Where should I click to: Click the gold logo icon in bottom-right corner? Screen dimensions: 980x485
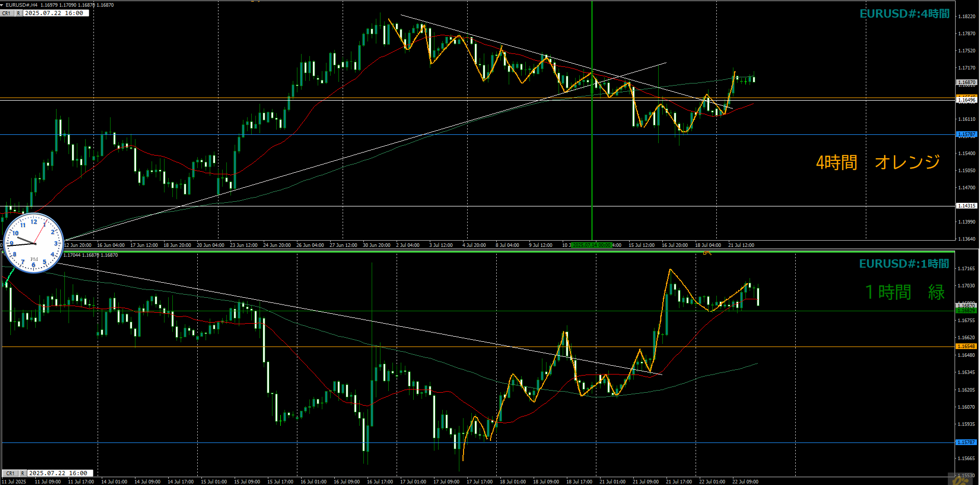[x=960, y=480]
